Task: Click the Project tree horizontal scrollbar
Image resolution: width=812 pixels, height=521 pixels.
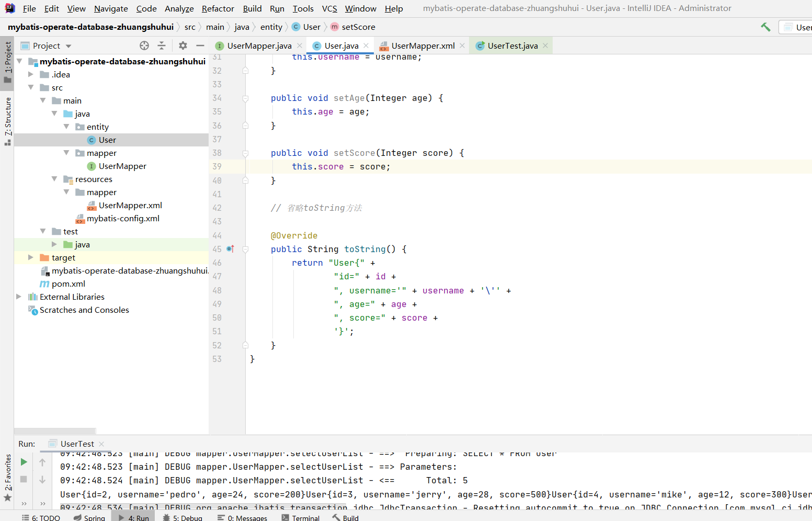Action: tap(55, 431)
